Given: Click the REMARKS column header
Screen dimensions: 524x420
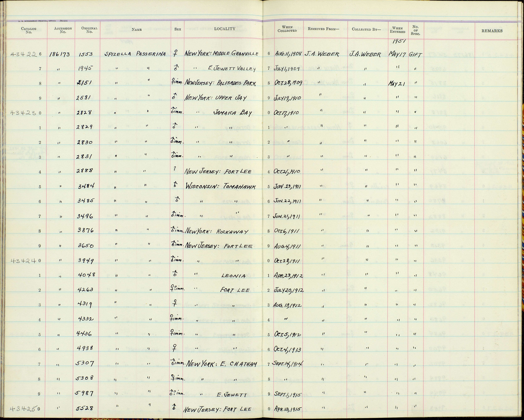Looking at the screenshot, I should coord(492,31).
